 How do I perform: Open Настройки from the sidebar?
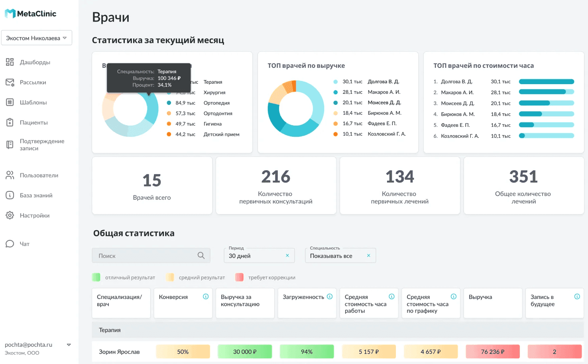click(x=35, y=215)
